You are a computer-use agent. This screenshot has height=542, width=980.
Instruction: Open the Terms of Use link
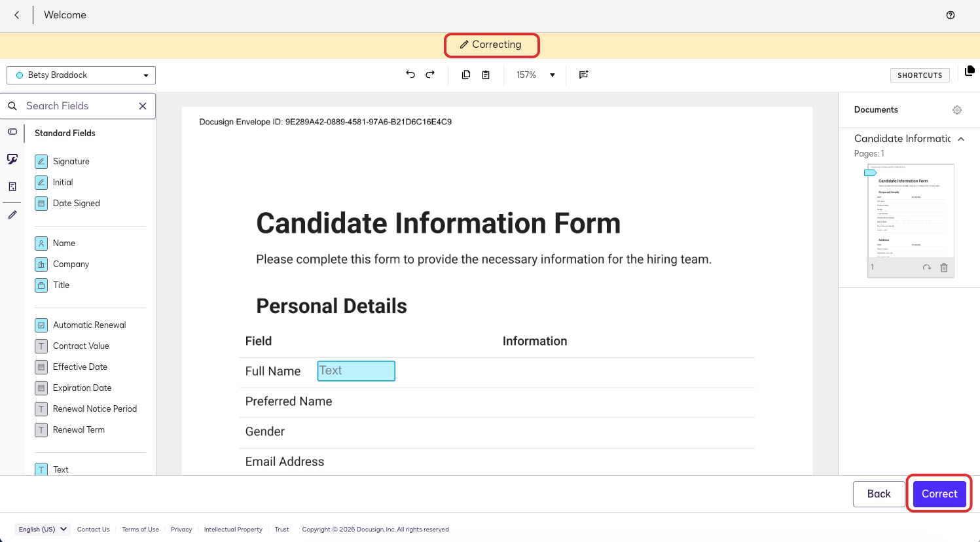140,529
